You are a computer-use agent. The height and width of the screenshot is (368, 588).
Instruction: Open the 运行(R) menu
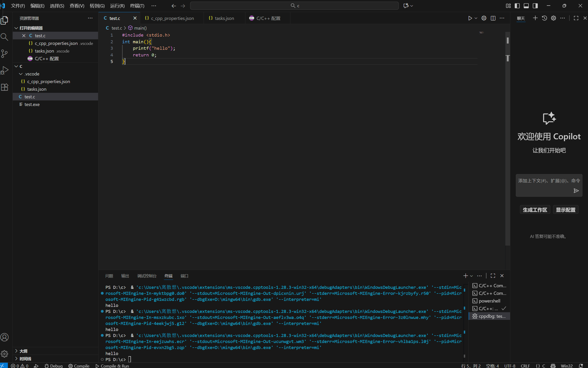[x=117, y=6]
